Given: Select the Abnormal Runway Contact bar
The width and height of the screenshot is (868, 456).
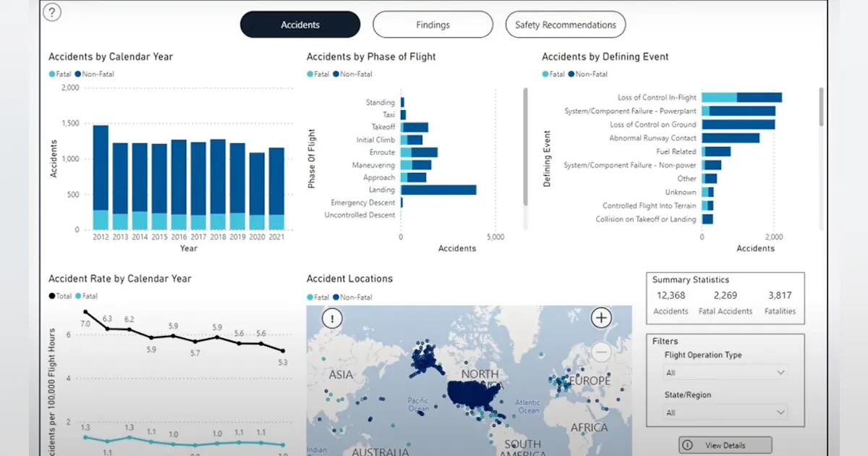Looking at the screenshot, I should tap(731, 138).
